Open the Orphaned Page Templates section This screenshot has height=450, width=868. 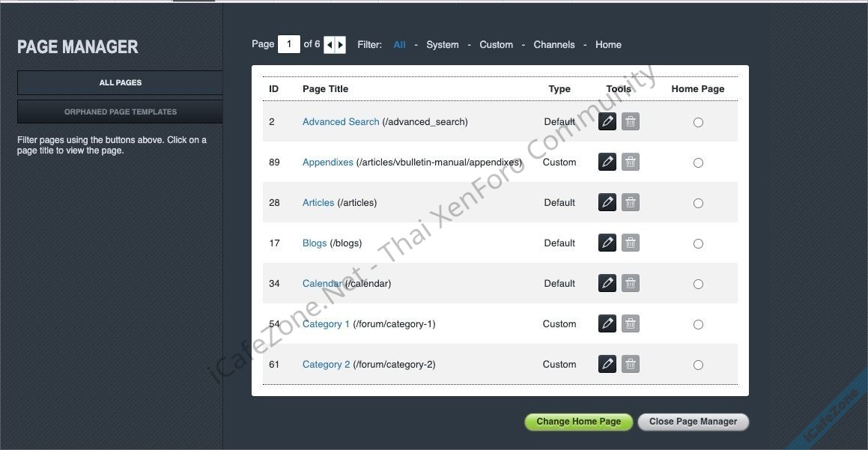pyautogui.click(x=120, y=112)
